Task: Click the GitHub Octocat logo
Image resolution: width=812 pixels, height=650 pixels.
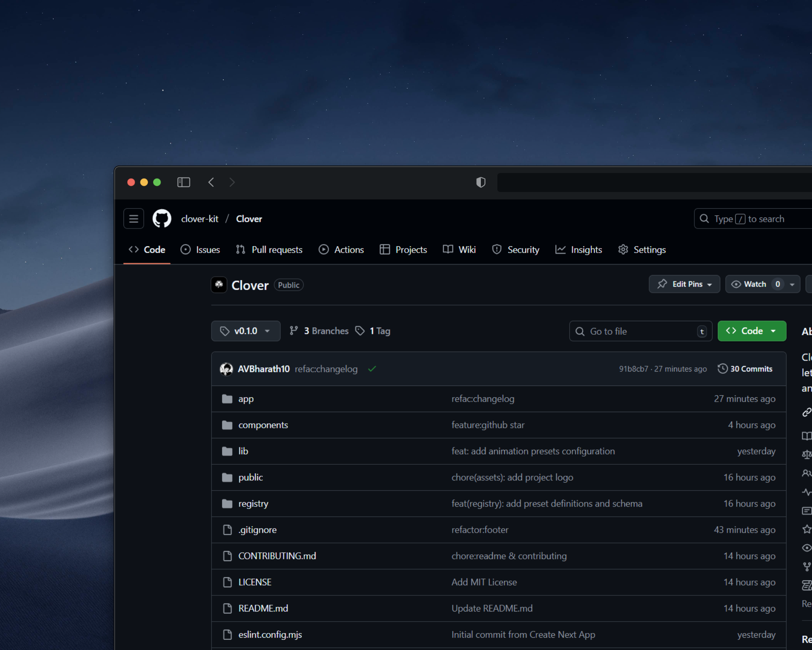Action: point(162,219)
